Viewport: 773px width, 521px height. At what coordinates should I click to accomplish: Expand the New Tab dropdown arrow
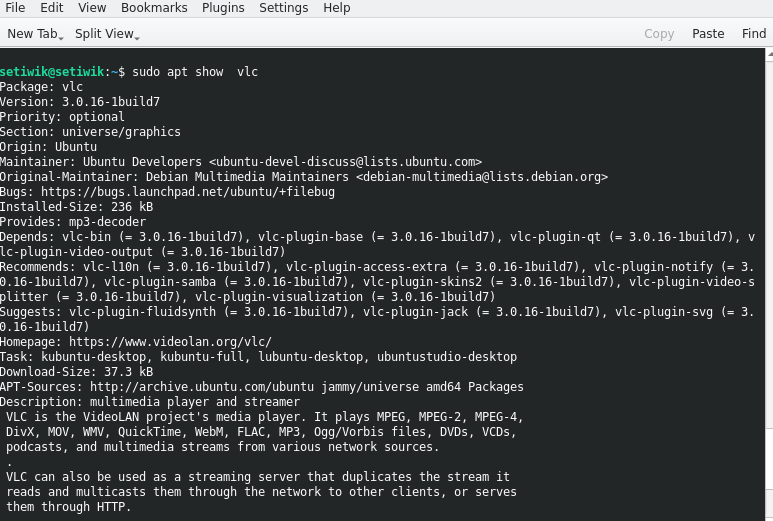(x=61, y=37)
